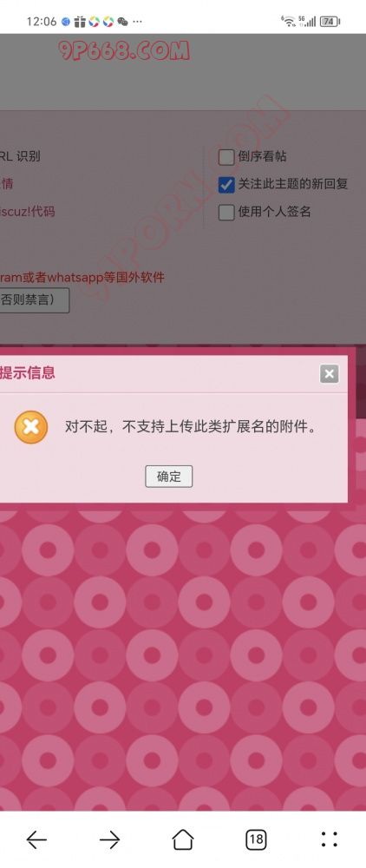
Task: Tap the WeChat notification icon
Action: point(123,22)
